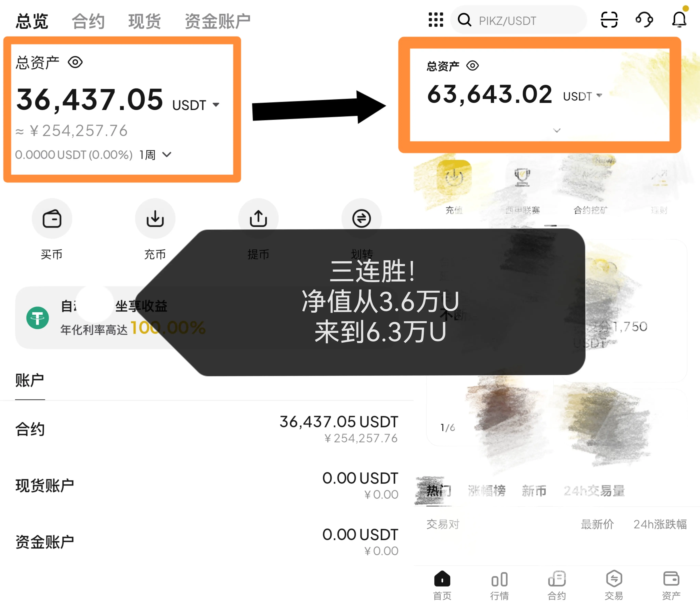Tap the scan QR code icon

(609, 20)
